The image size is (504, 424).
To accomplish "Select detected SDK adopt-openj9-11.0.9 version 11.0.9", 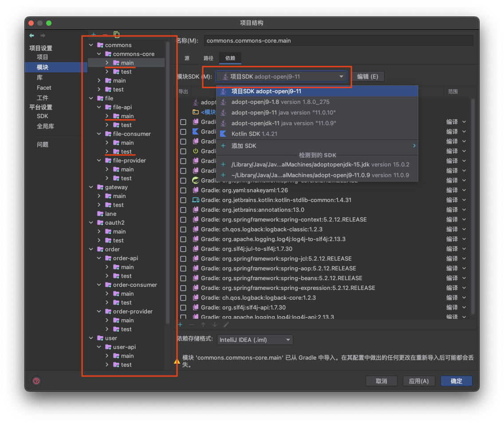I will [x=317, y=175].
